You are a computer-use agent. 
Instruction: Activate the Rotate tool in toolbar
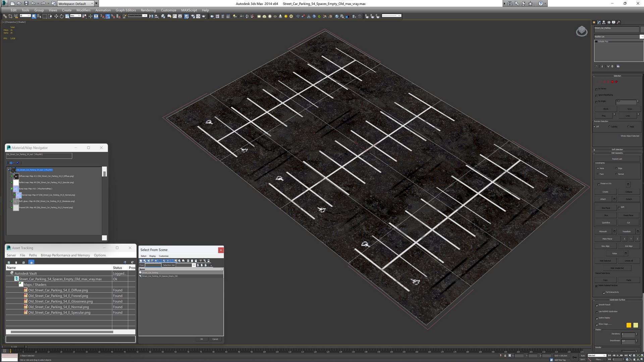click(x=61, y=16)
